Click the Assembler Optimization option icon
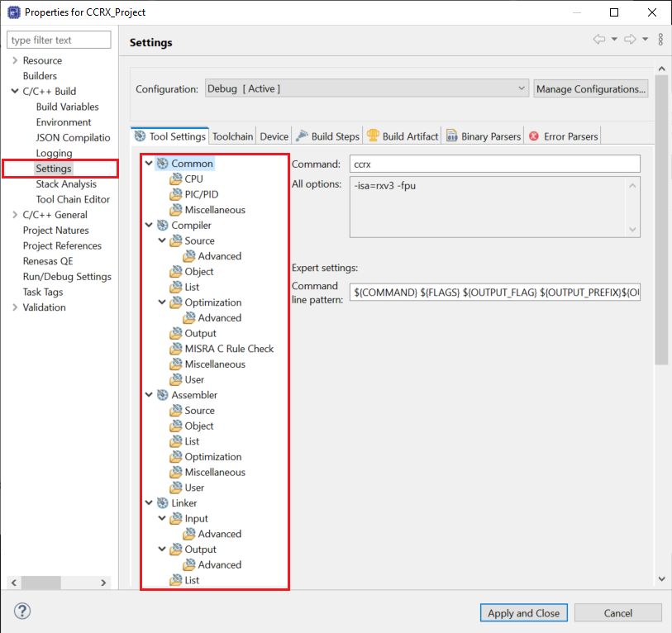672x633 pixels. (x=176, y=456)
